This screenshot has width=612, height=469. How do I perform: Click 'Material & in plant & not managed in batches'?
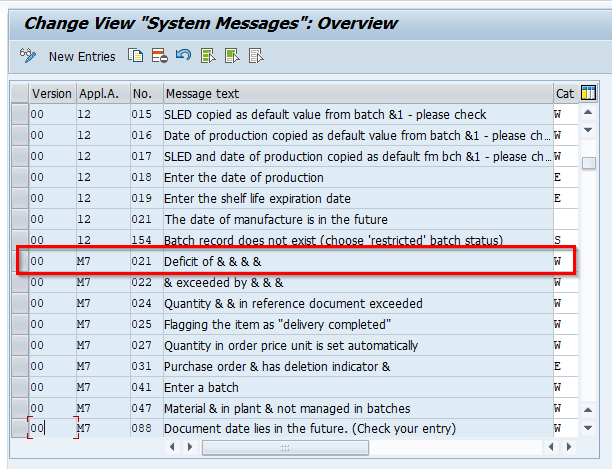coord(287,409)
